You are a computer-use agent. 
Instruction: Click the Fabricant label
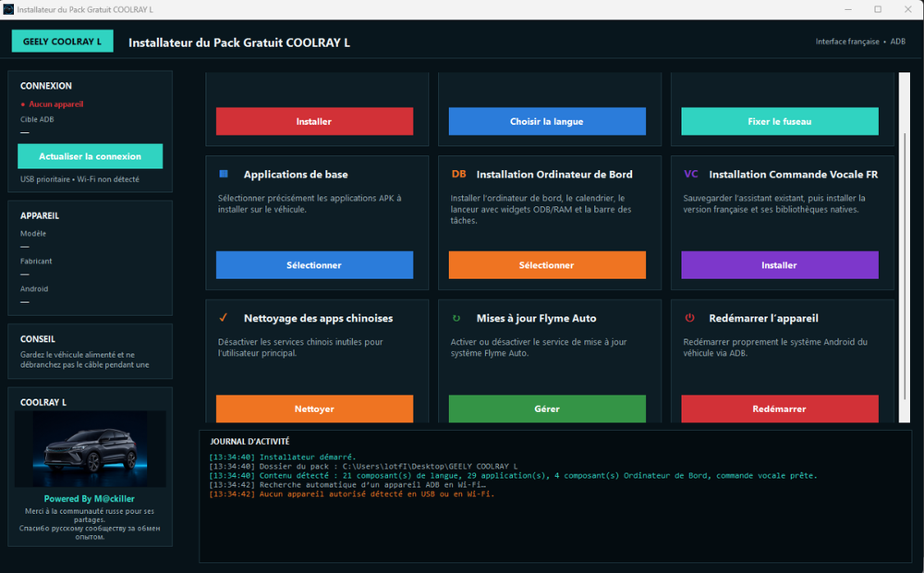pyautogui.click(x=36, y=262)
